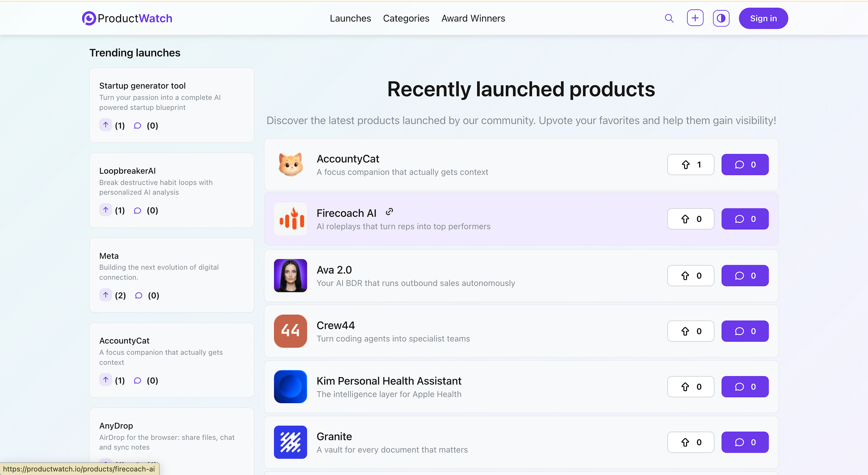868x475 pixels.
Task: Open AccountyCat comments button in main list
Action: [745, 165]
